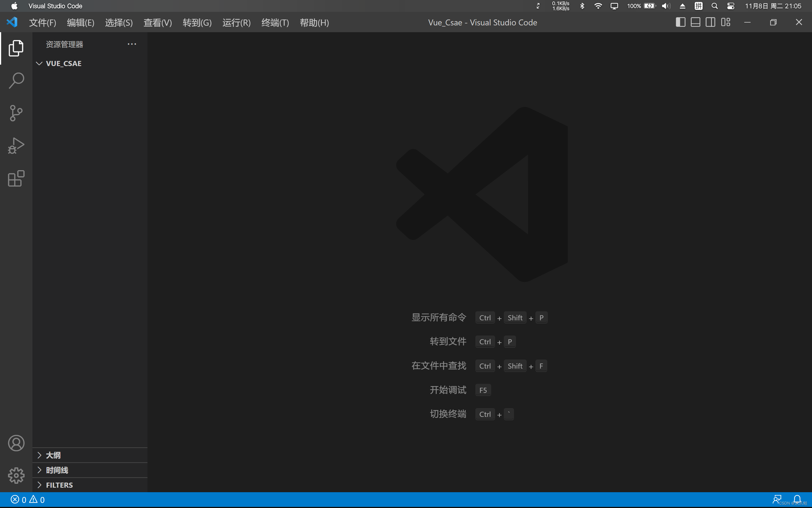Open the Manage settings gear icon
This screenshot has width=812, height=508.
pos(16,476)
